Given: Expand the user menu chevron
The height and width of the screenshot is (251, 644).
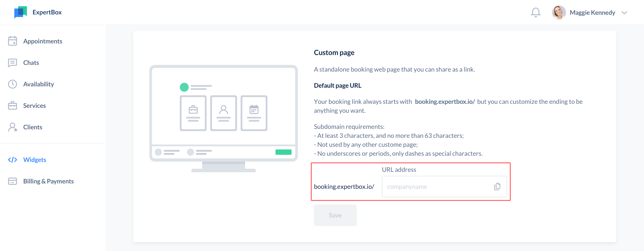Looking at the screenshot, I should [624, 13].
